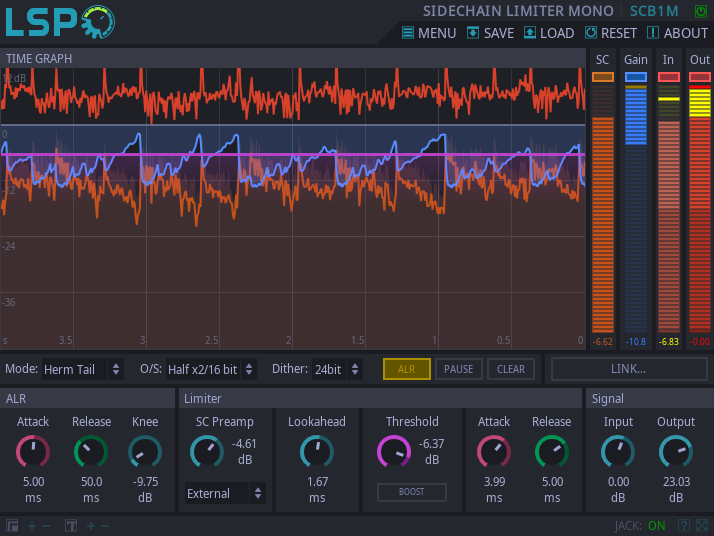Open the Dither 24bit dropdown
Viewport: 714px width, 536px height.
[x=329, y=369]
